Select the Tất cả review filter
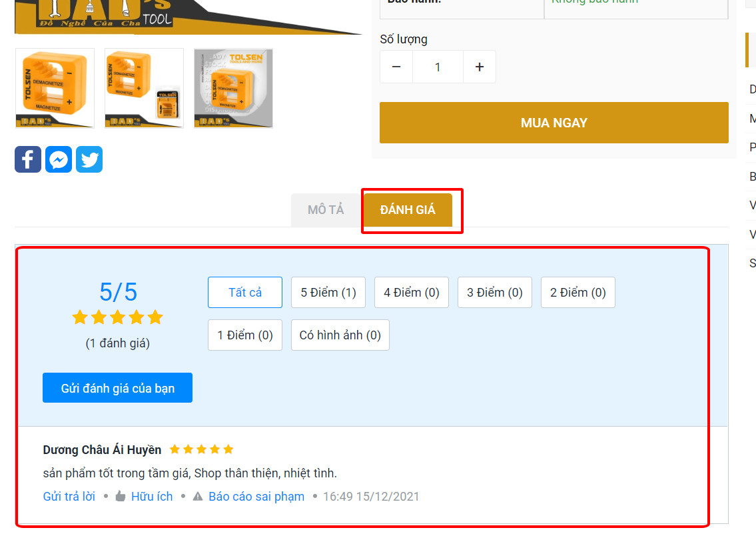Viewport: 756px width, 538px height. coord(245,293)
